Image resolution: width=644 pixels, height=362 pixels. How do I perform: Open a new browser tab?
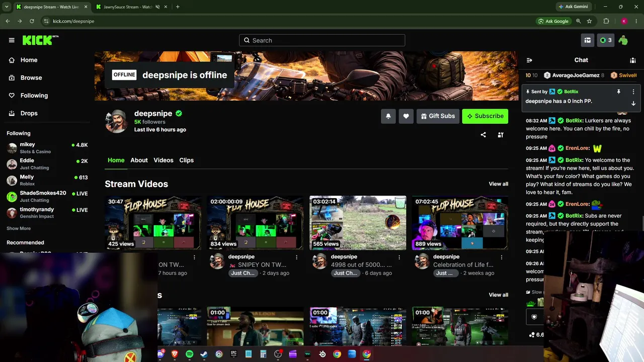click(x=178, y=7)
